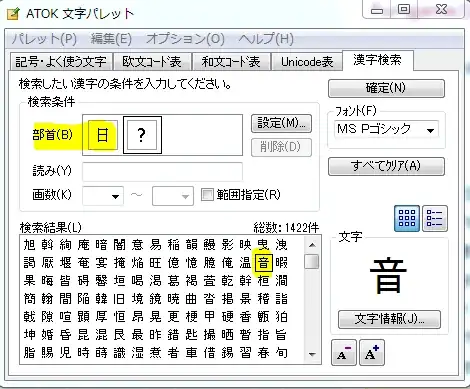Click the large 音 character preview

coord(389,277)
